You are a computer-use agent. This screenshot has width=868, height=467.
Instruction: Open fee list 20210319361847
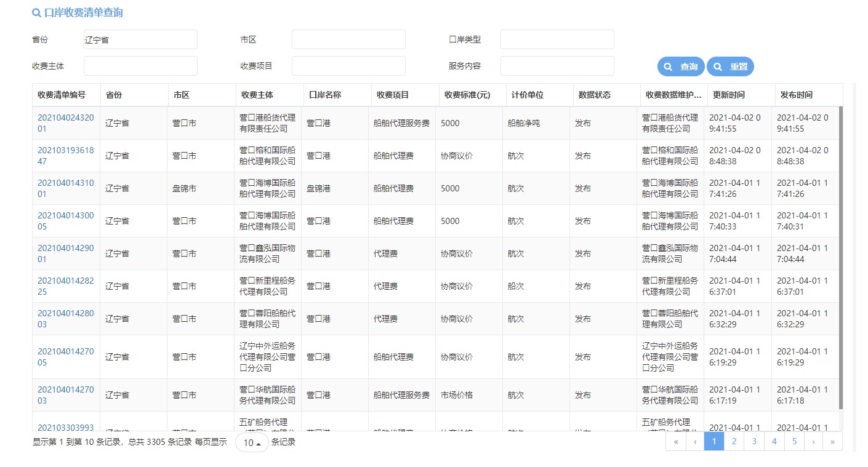[x=65, y=156]
